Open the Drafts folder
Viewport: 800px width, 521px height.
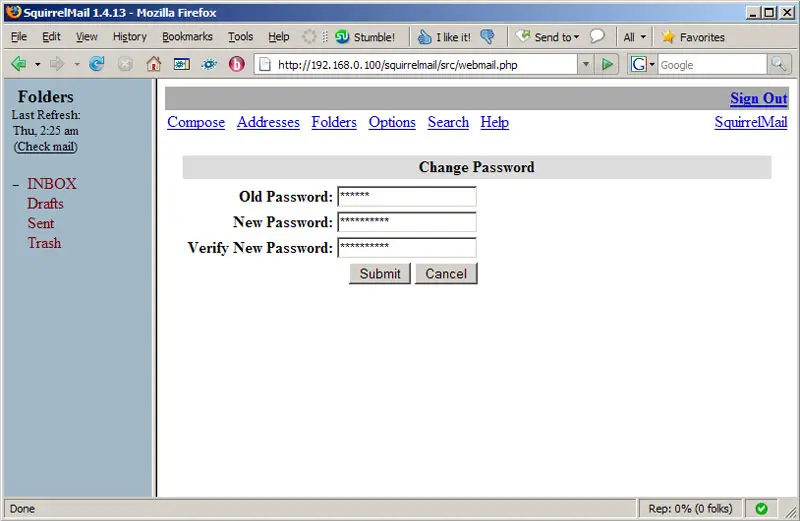(45, 204)
